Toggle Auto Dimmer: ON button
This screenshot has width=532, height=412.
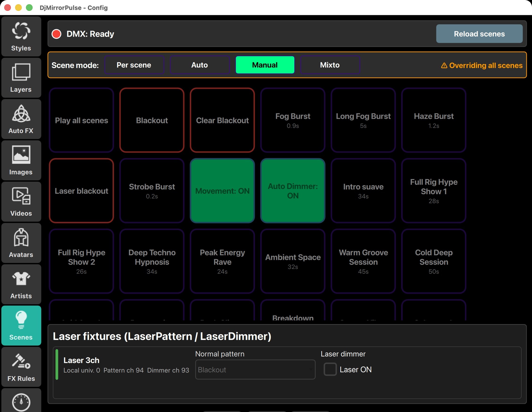coord(293,191)
